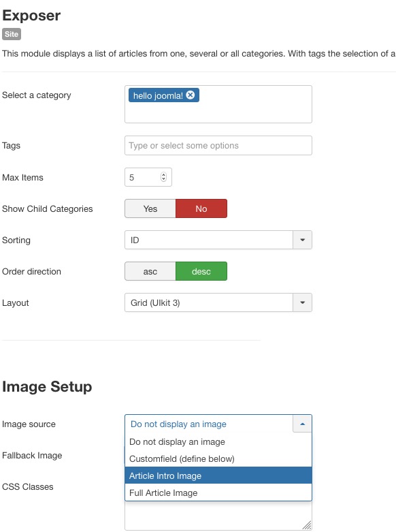This screenshot has width=396, height=532.
Task: Click the Layout field showing Grid (UIkit 3)
Action: point(209,302)
